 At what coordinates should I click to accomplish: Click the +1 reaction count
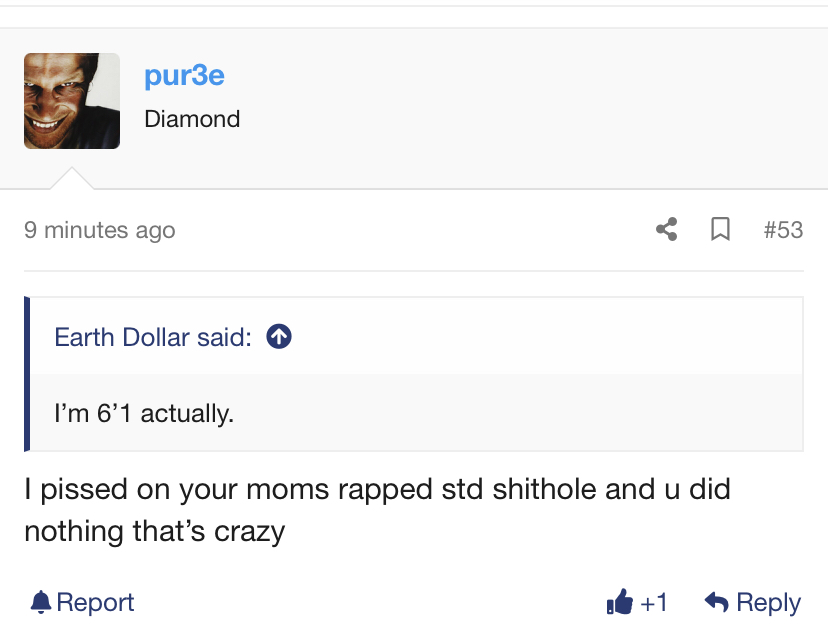click(x=654, y=603)
